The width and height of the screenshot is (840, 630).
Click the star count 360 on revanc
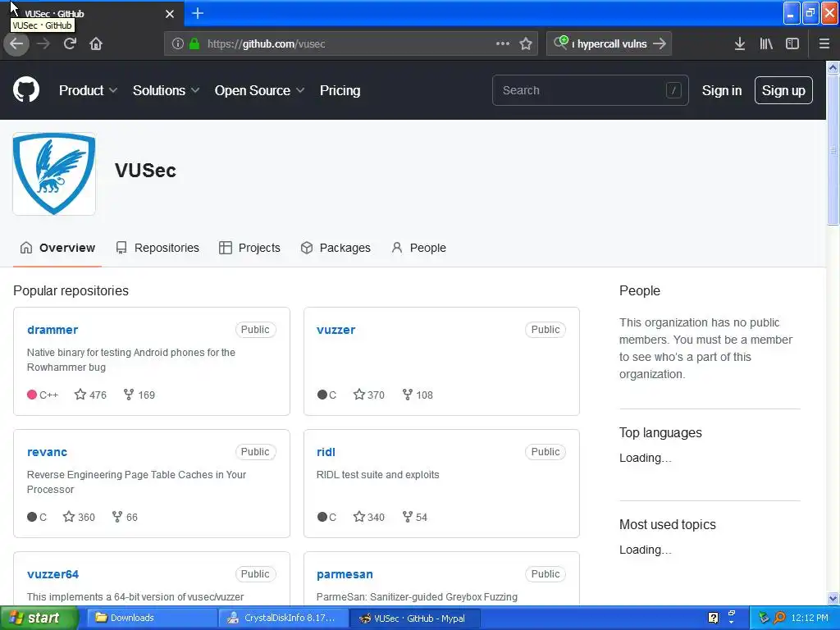80,517
